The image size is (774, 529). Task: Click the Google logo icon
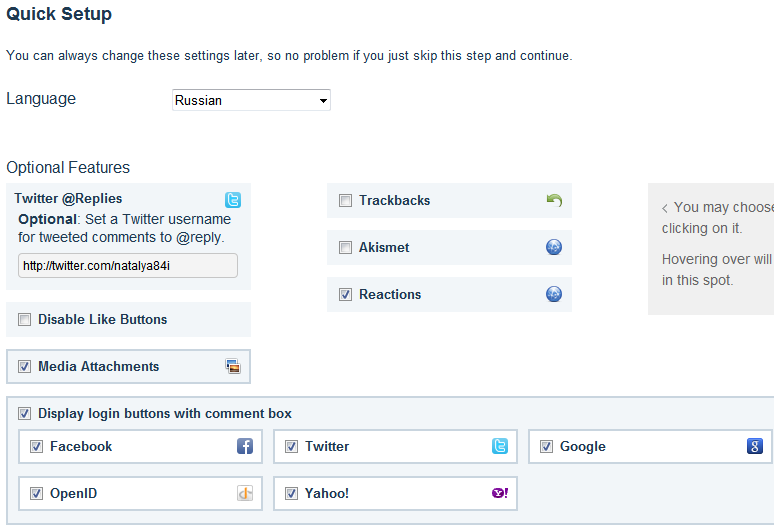tap(755, 446)
